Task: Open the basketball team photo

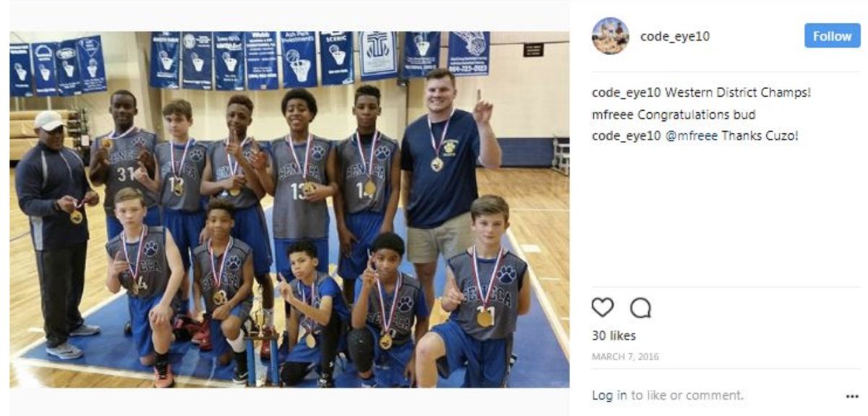Action: pyautogui.click(x=289, y=209)
